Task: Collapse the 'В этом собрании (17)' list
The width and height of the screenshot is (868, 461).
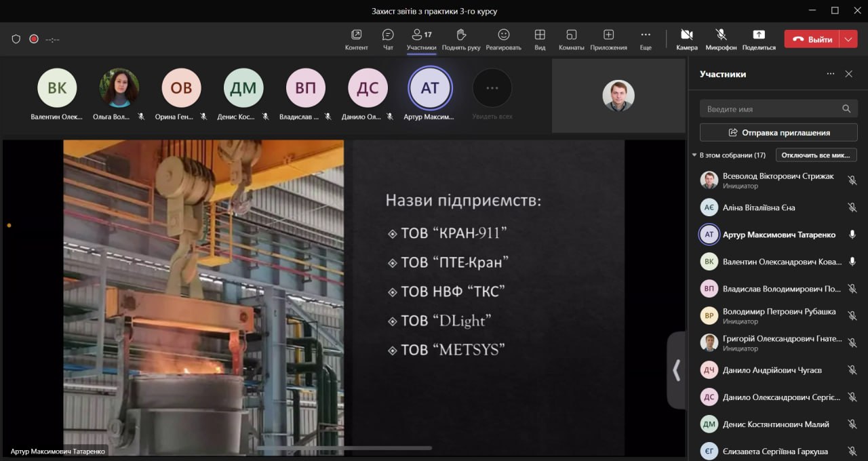Action: tap(694, 155)
